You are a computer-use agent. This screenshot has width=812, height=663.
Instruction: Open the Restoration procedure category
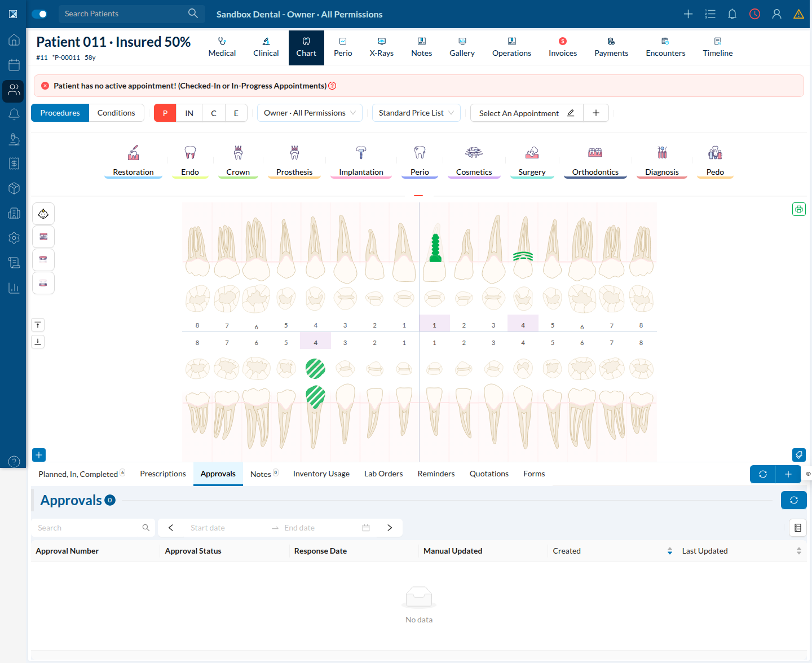[133, 161]
